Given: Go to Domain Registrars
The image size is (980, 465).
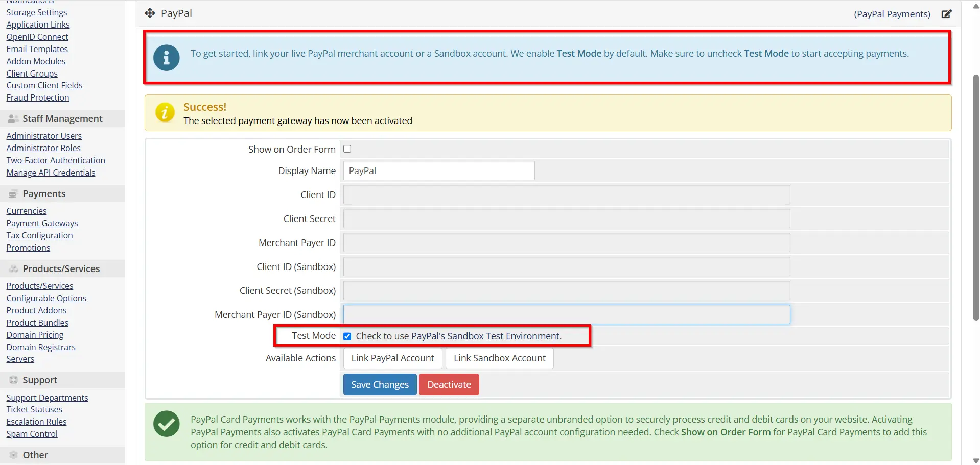Looking at the screenshot, I should [41, 347].
